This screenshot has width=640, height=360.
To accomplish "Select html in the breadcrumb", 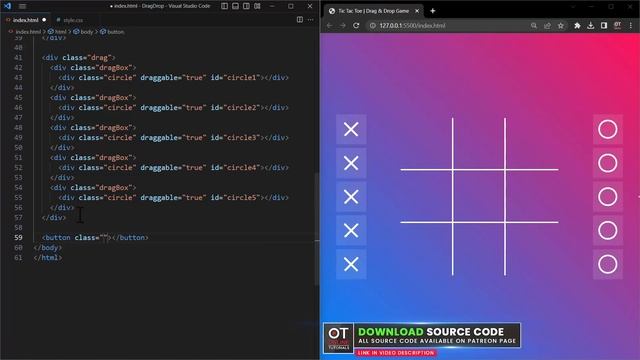I will click(60, 31).
